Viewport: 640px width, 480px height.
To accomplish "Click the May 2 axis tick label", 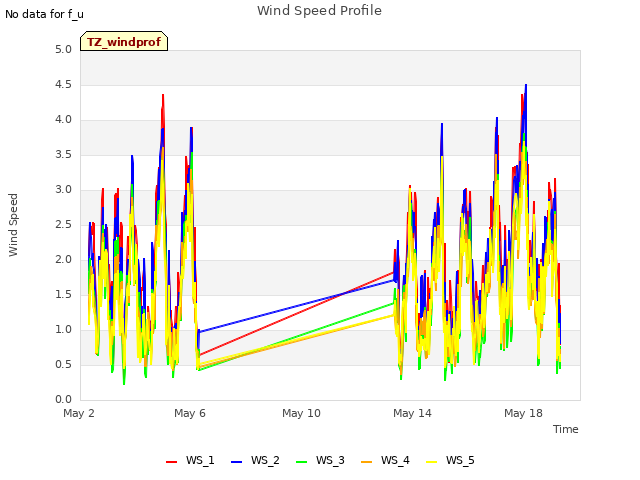I will [79, 413].
